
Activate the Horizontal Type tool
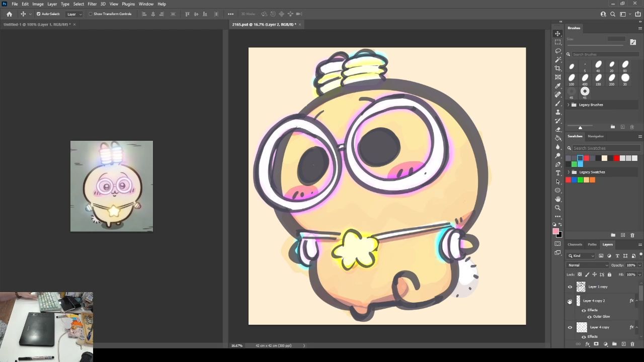pos(558,173)
